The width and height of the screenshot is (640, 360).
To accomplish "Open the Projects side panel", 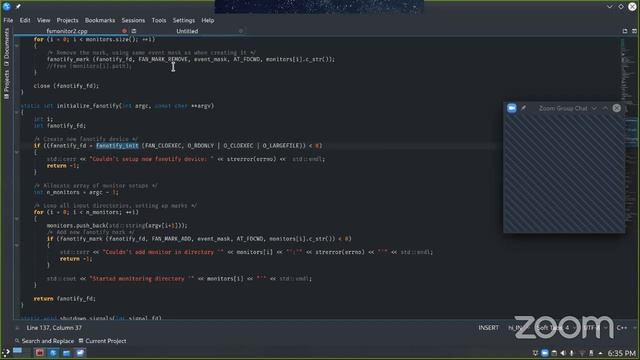I will pos(6,84).
